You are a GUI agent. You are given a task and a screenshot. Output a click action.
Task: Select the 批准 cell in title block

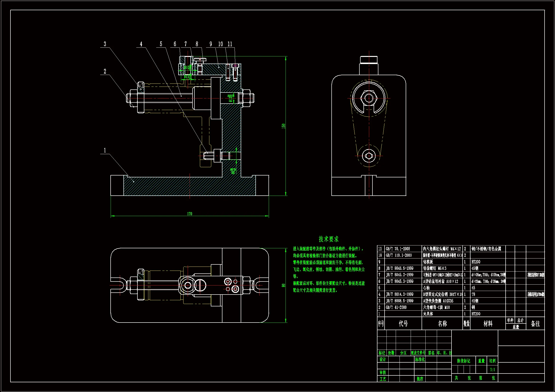click(x=420, y=379)
